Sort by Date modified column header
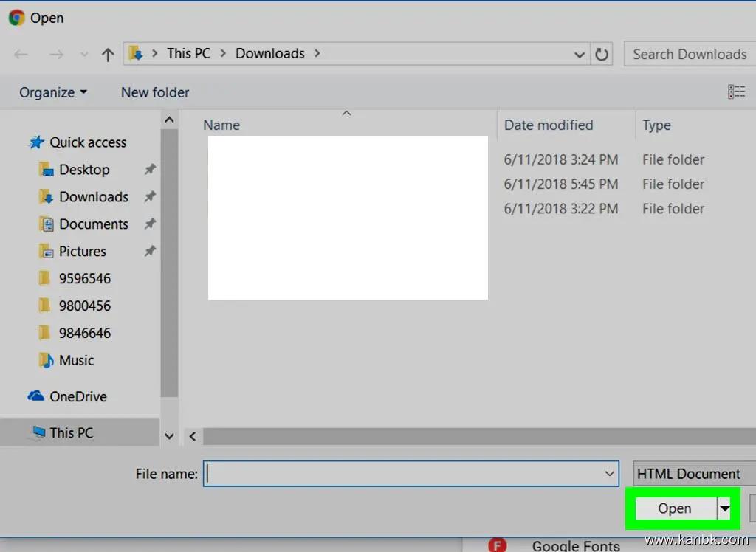This screenshot has width=756, height=552. [549, 125]
